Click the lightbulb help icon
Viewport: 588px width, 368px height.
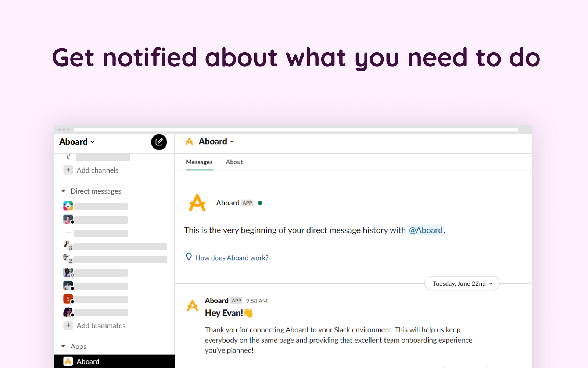189,257
